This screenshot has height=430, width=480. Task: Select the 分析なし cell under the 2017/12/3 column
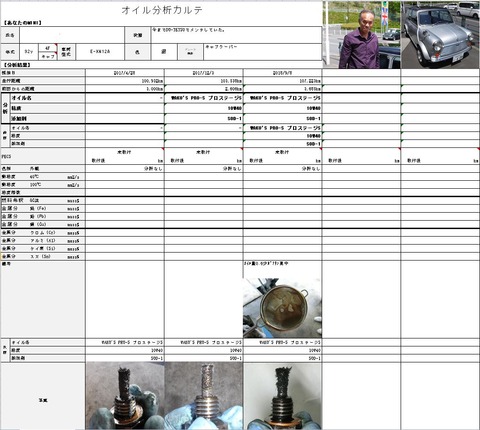tap(204, 169)
